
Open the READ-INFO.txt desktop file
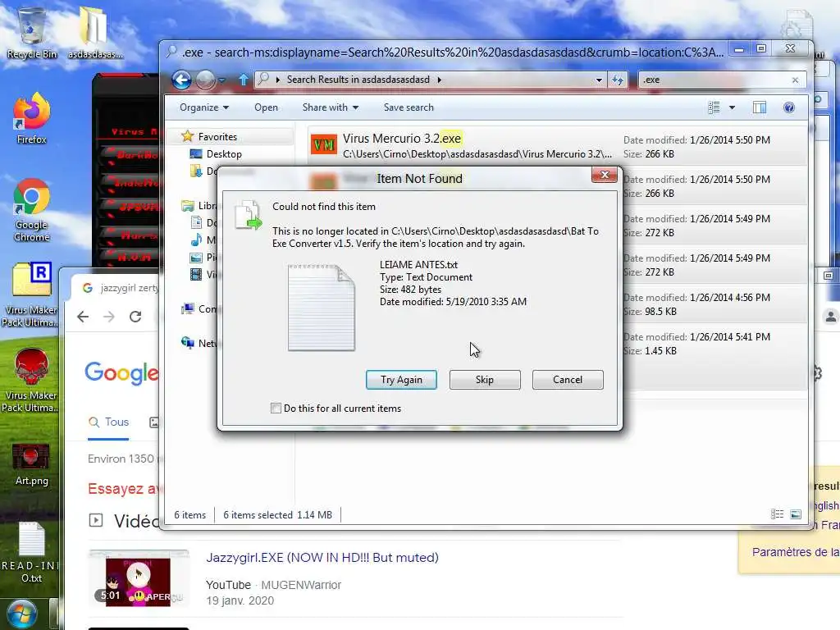(32, 552)
